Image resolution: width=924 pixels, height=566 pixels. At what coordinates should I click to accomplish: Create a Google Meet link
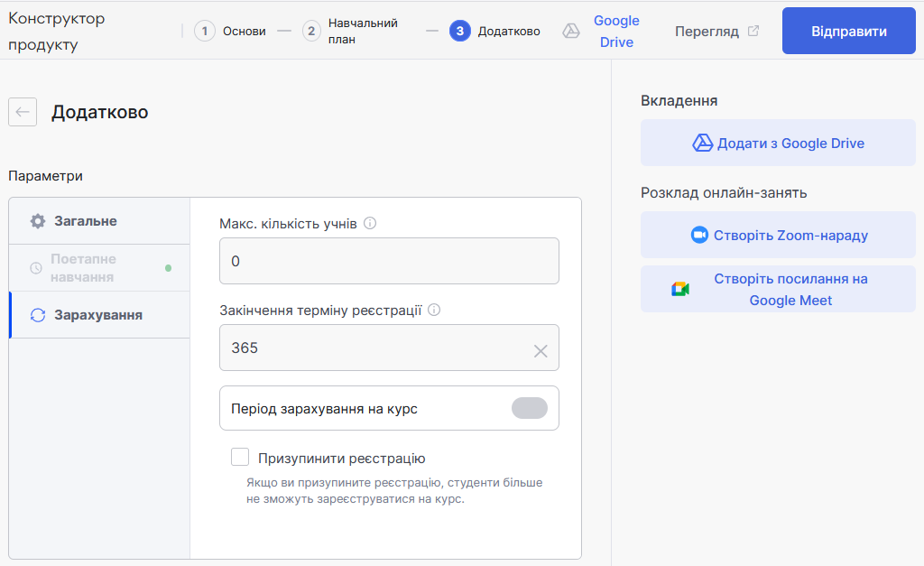778,289
